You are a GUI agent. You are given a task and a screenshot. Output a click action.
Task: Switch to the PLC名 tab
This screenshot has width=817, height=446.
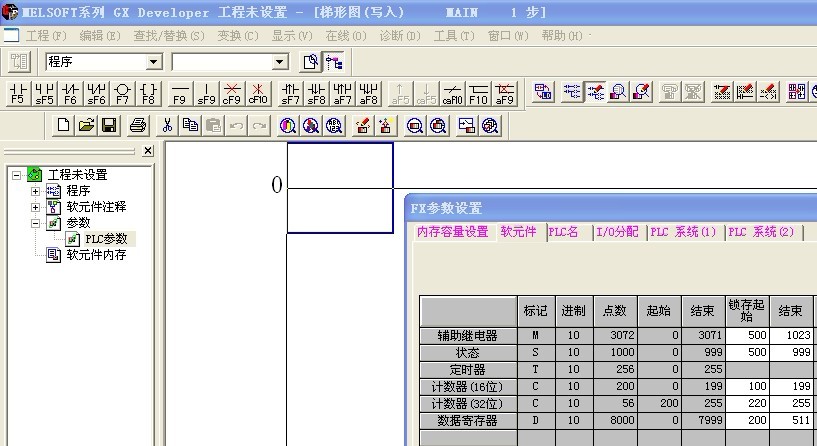pyautogui.click(x=563, y=232)
